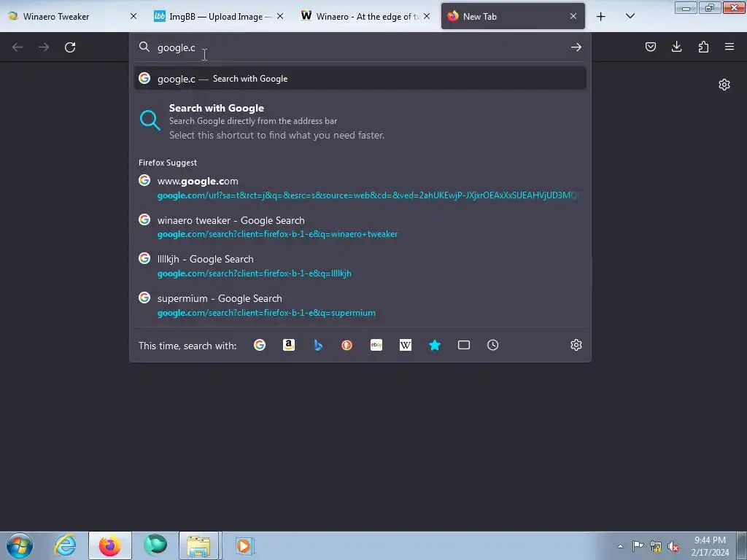Open winaero tweaker - Google Search suggestion
The image size is (747, 560).
[360, 227]
